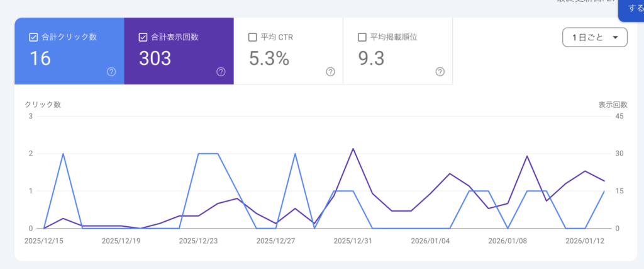Click the 5.3% average CTR value
The width and height of the screenshot is (644, 269).
[x=269, y=59]
